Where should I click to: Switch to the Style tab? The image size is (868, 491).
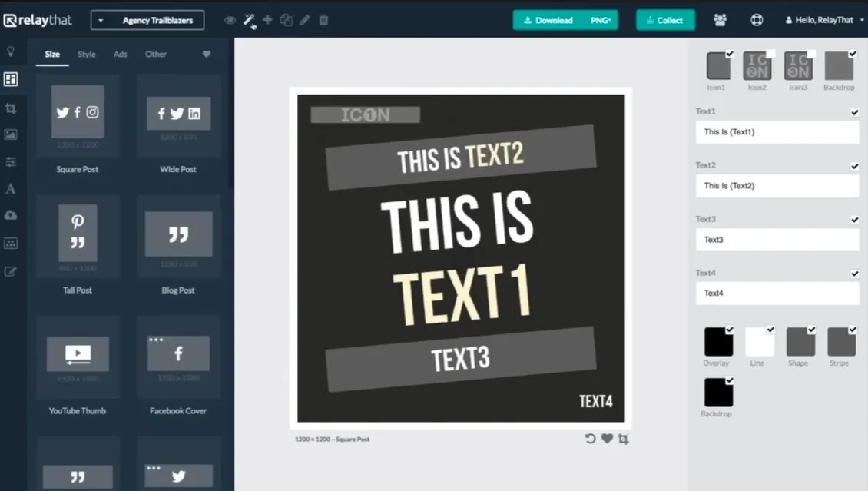(86, 55)
